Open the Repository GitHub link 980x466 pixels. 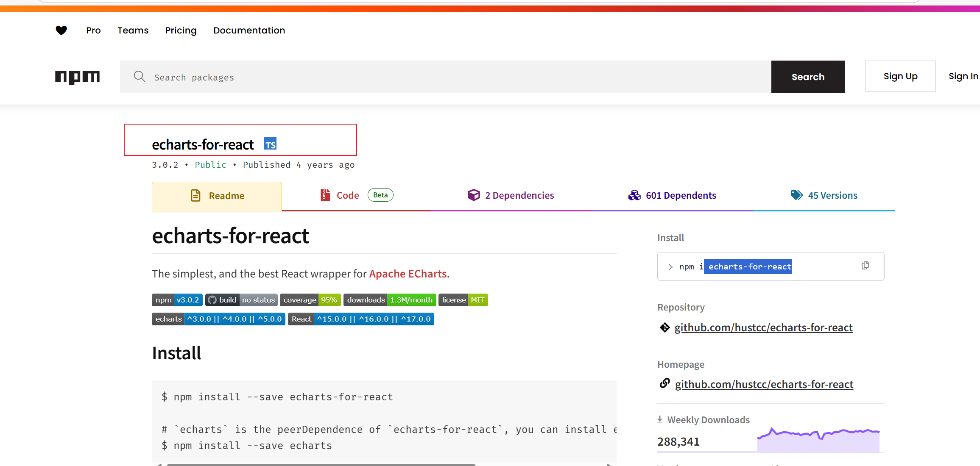(x=763, y=327)
